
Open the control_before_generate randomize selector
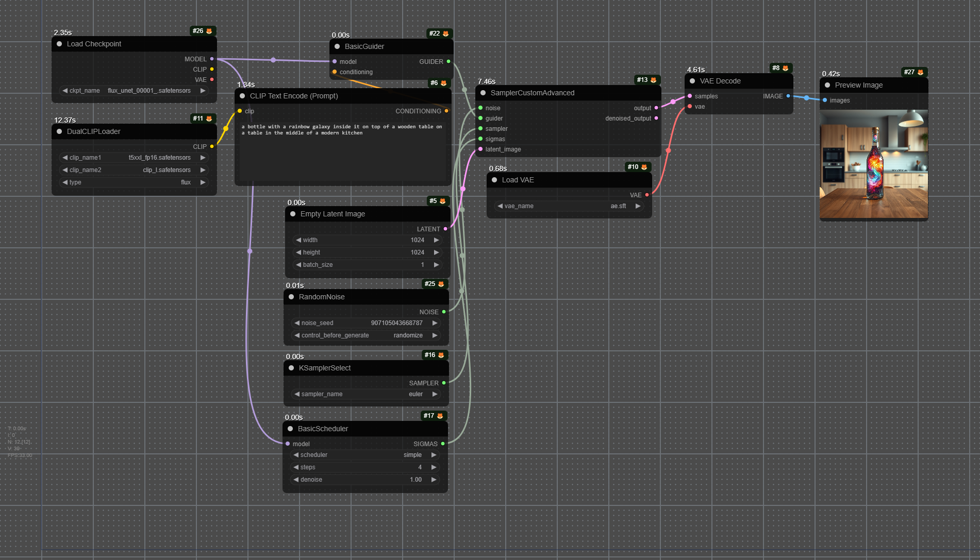tap(366, 335)
